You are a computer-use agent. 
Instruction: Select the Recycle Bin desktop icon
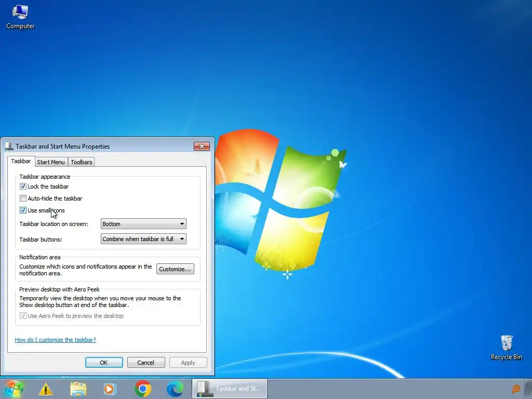click(x=506, y=348)
